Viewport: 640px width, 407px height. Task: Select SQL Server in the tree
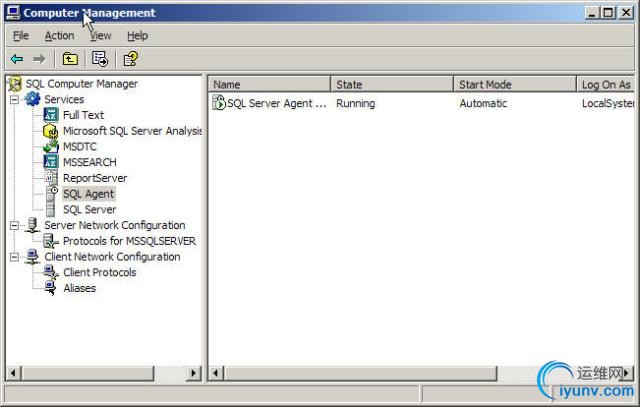(x=89, y=209)
